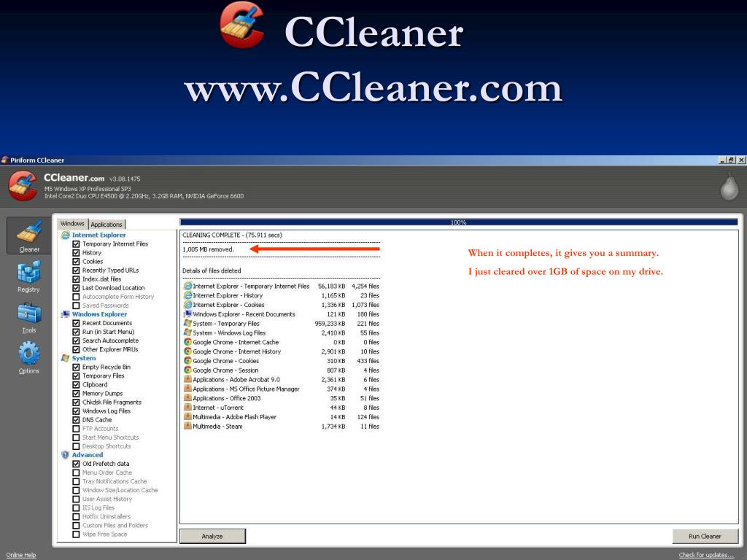
Task: Click Chrome icon beside Google Chrome - Session
Action: (187, 370)
